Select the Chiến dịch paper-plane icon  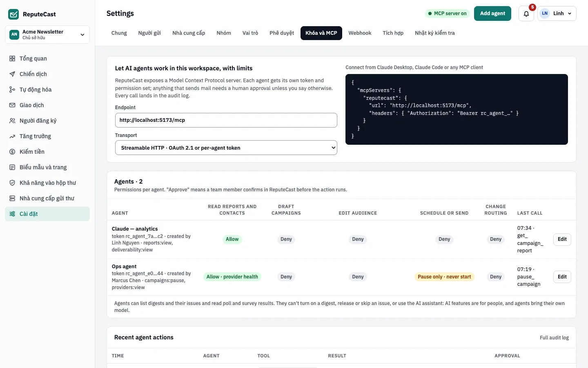[x=12, y=74]
